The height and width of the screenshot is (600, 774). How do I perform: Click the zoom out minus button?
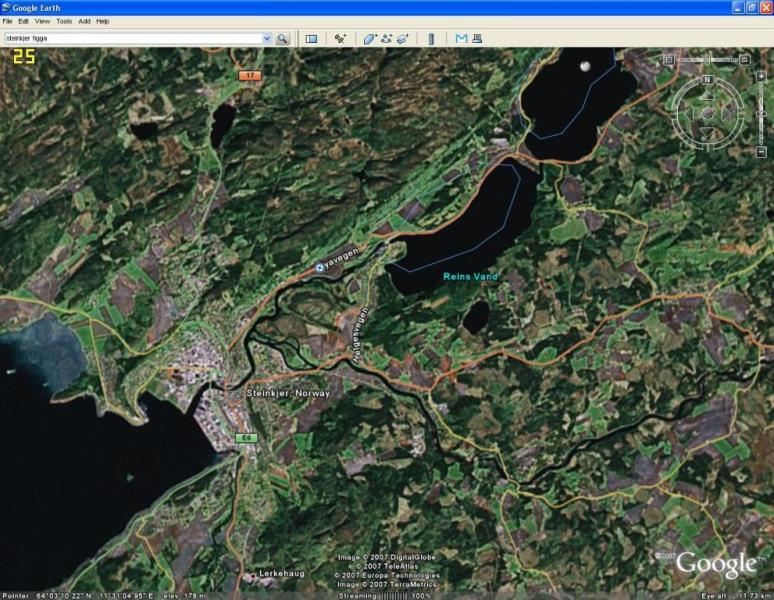[761, 152]
